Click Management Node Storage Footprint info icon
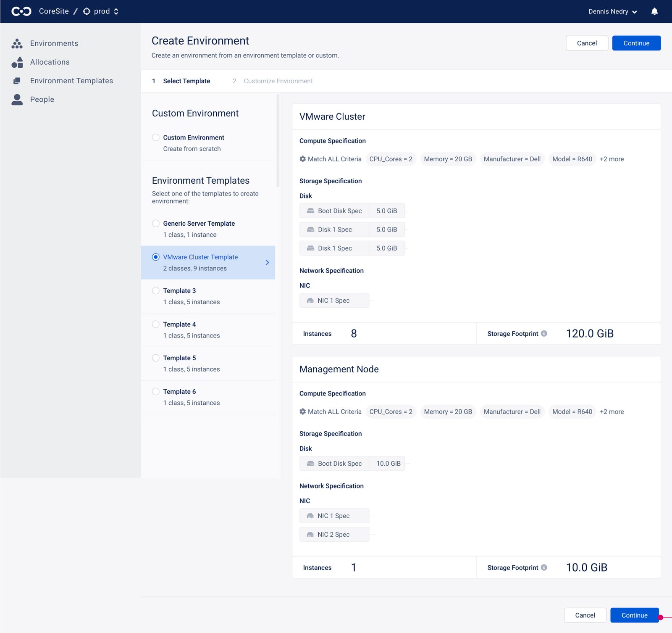 [544, 567]
